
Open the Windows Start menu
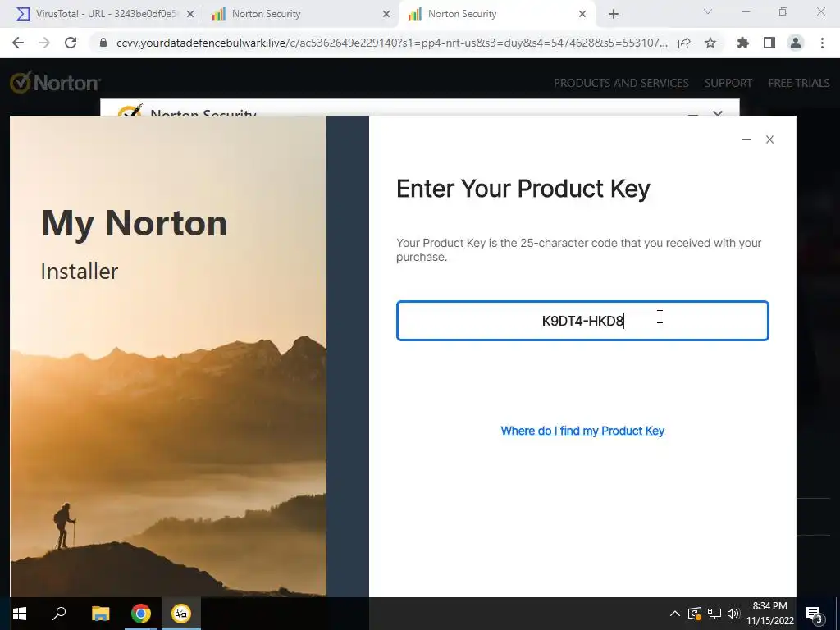(20, 614)
